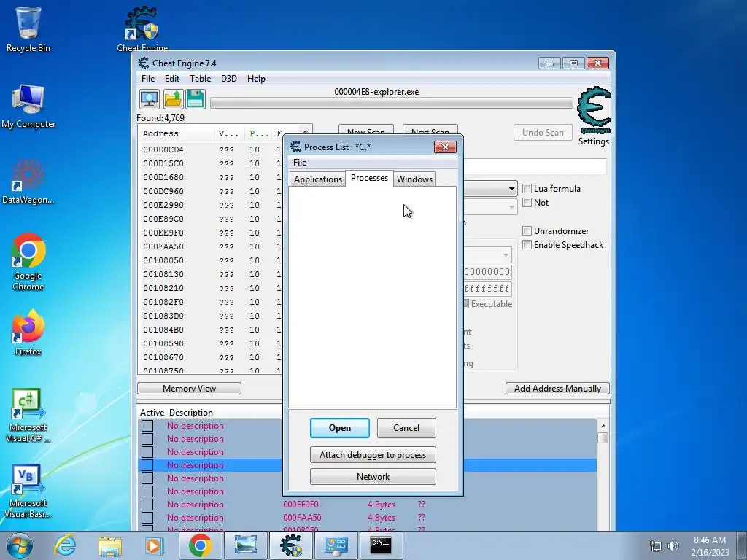
Task: Click the Open button
Action: click(340, 428)
